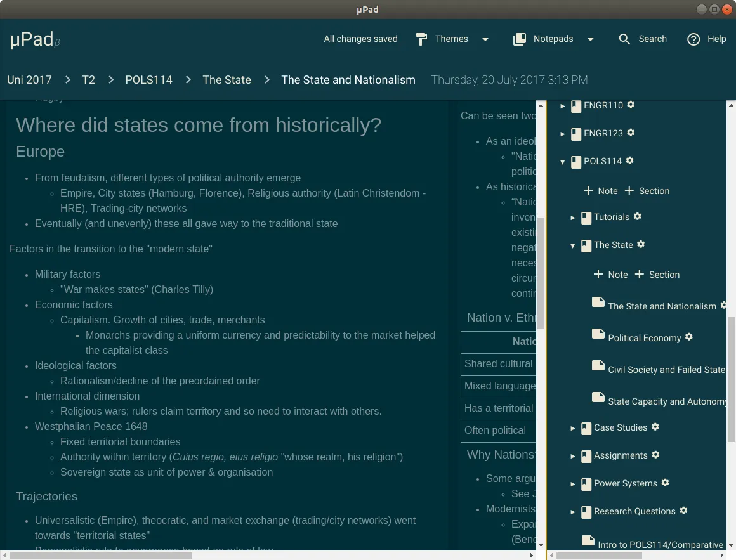This screenshot has width=736, height=560.
Task: Add a new Note under The State
Action: click(x=610, y=275)
